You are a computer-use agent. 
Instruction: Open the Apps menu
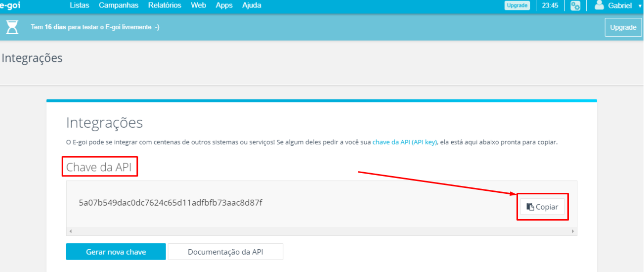tap(224, 5)
